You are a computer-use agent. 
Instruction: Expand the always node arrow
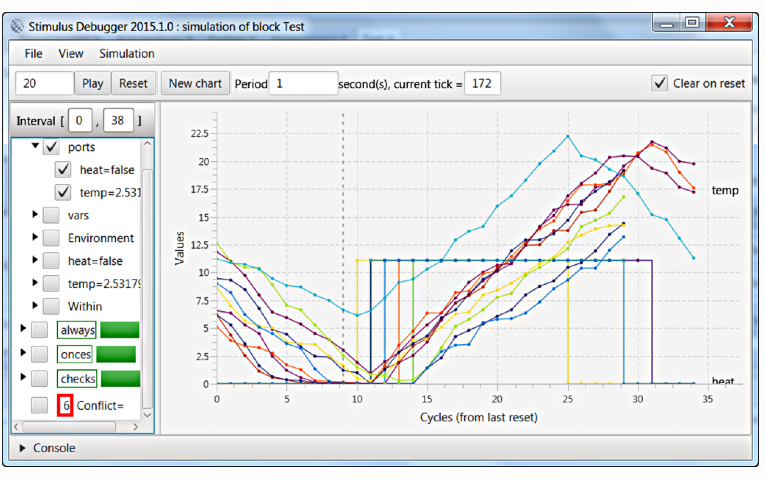click(23, 329)
